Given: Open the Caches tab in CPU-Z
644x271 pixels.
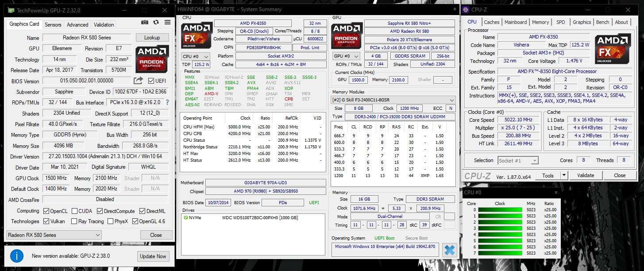Looking at the screenshot, I should (492, 22).
